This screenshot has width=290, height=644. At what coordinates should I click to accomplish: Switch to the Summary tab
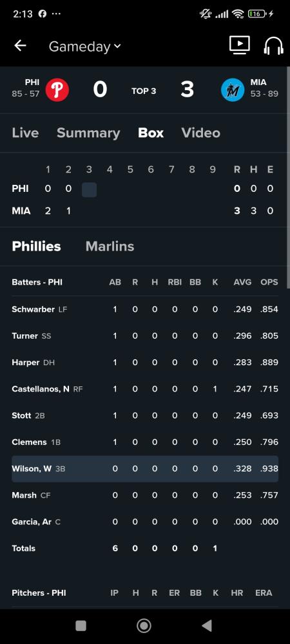tap(88, 133)
